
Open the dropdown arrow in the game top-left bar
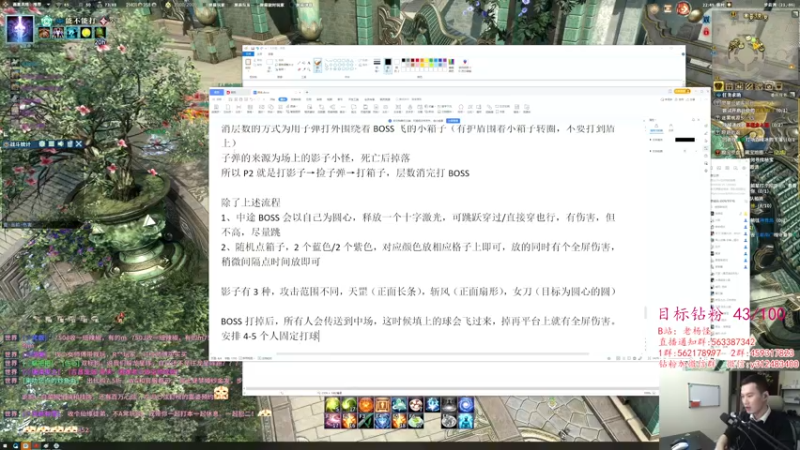[x=49, y=5]
